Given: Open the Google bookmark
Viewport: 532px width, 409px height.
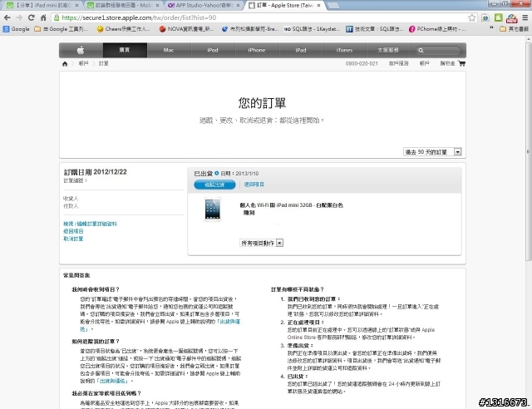Looking at the screenshot, I should pyautogui.click(x=17, y=29).
